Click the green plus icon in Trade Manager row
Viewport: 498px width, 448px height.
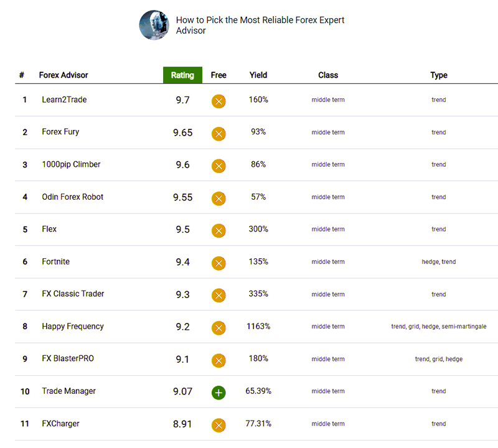click(x=218, y=393)
